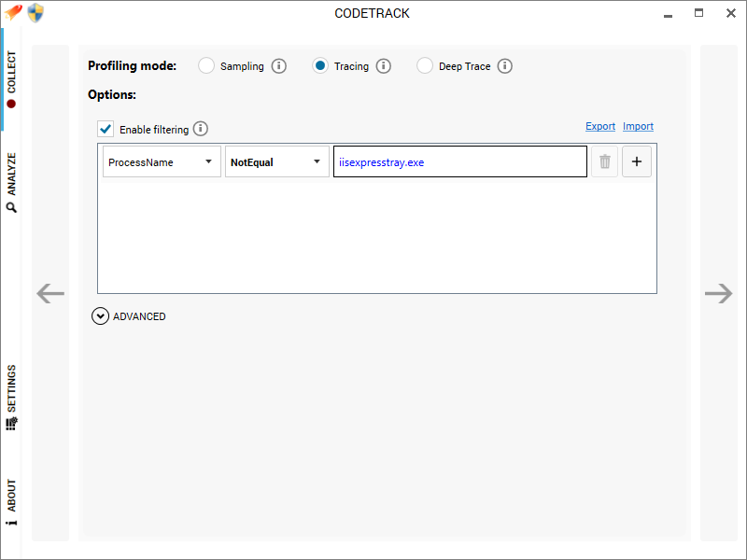Click the Export filters link

600,126
